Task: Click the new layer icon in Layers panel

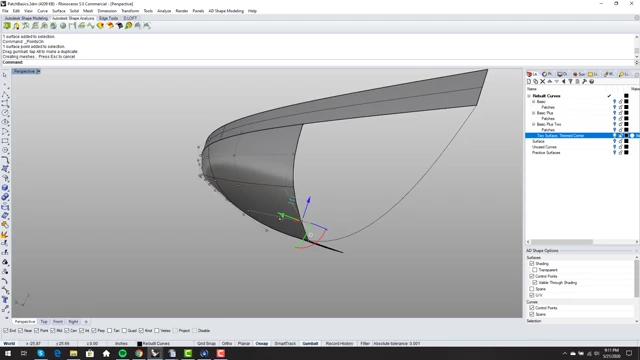Action: pyautogui.click(x=529, y=82)
